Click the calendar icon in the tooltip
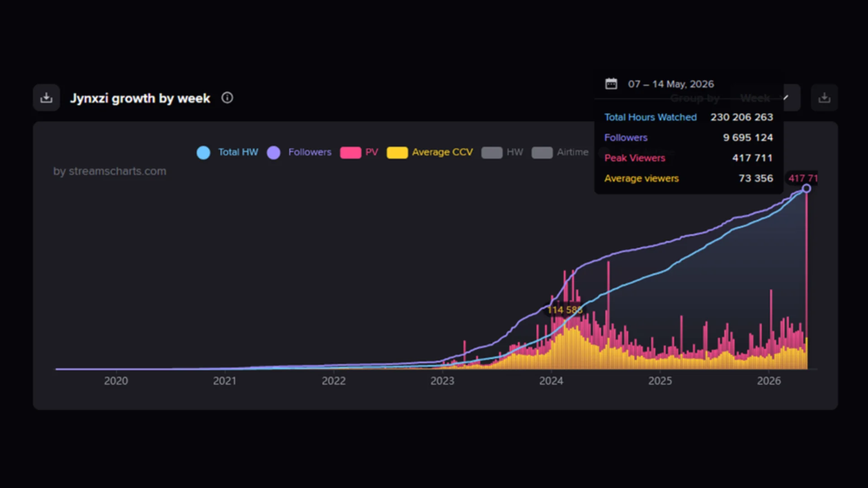This screenshot has height=488, width=868. (x=611, y=84)
